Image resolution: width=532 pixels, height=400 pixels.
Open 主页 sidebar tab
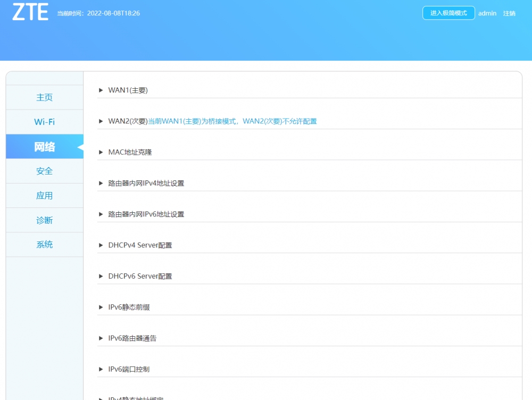pyautogui.click(x=45, y=97)
